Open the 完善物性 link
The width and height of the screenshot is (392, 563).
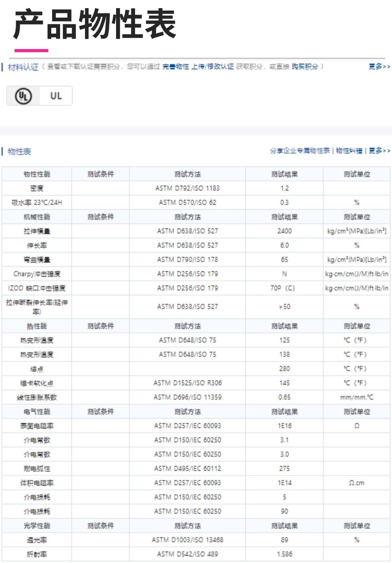[175, 67]
